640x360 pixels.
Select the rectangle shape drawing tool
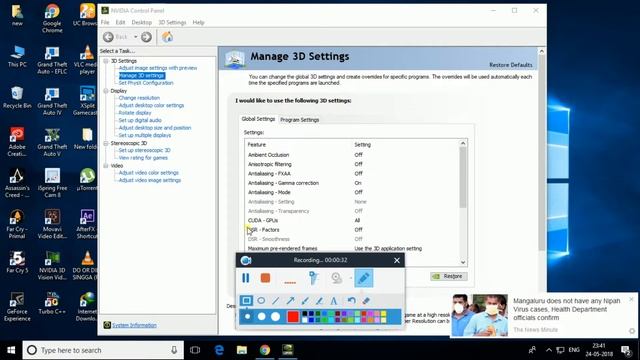(x=247, y=301)
